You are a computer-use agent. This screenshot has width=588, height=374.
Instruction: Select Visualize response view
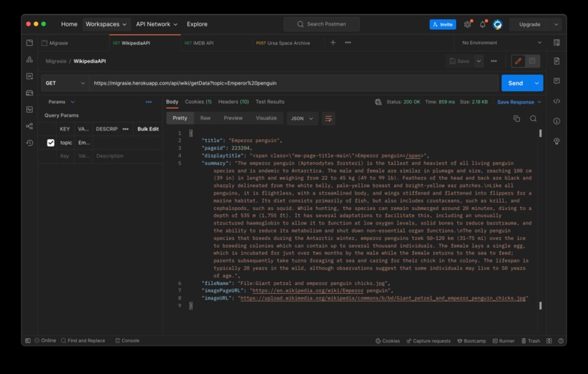coord(266,118)
